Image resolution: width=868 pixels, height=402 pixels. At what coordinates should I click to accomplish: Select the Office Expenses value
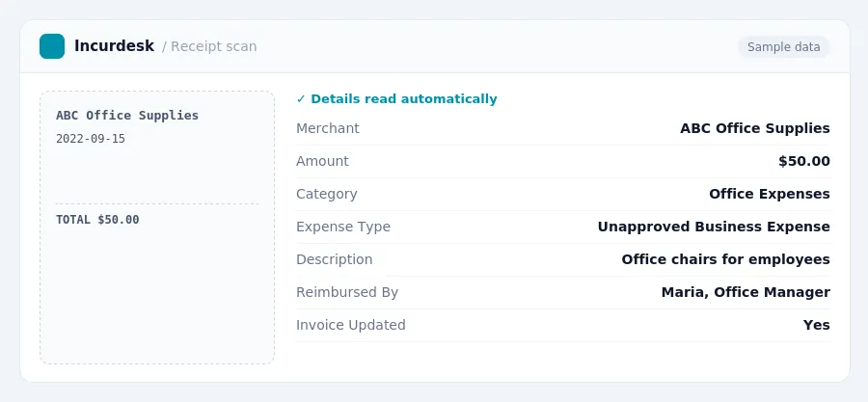click(770, 194)
